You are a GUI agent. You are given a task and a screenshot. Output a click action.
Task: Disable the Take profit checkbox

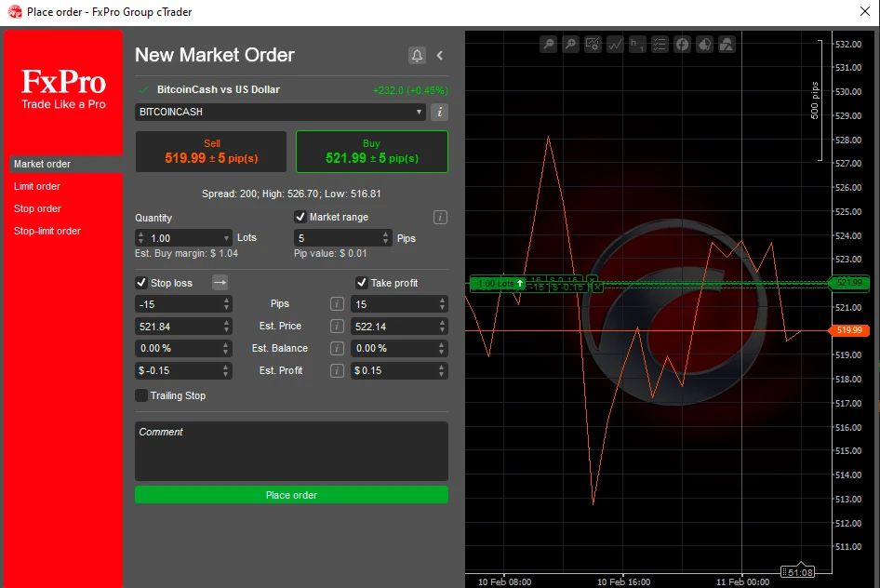click(362, 282)
